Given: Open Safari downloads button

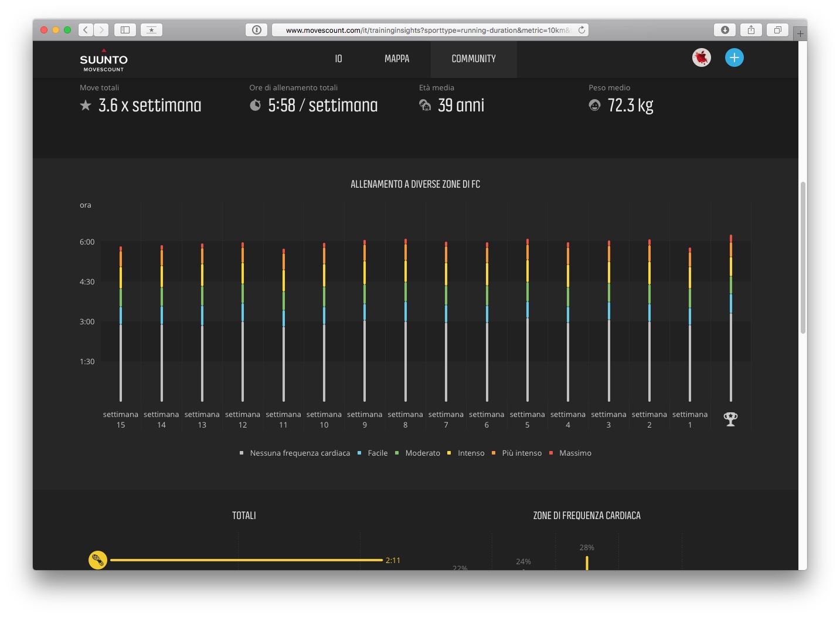Looking at the screenshot, I should (725, 30).
